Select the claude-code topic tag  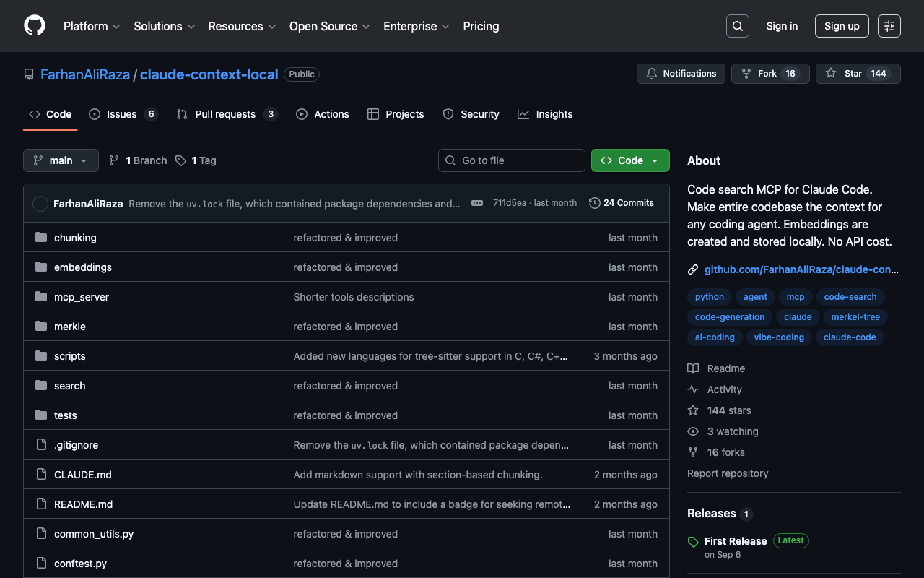click(849, 337)
